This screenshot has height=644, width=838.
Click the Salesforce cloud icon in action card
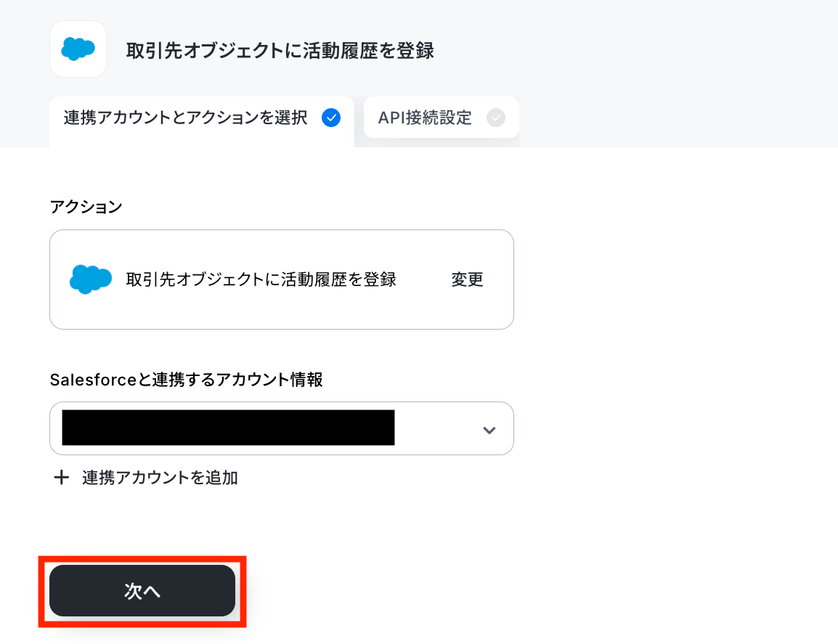coord(91,279)
